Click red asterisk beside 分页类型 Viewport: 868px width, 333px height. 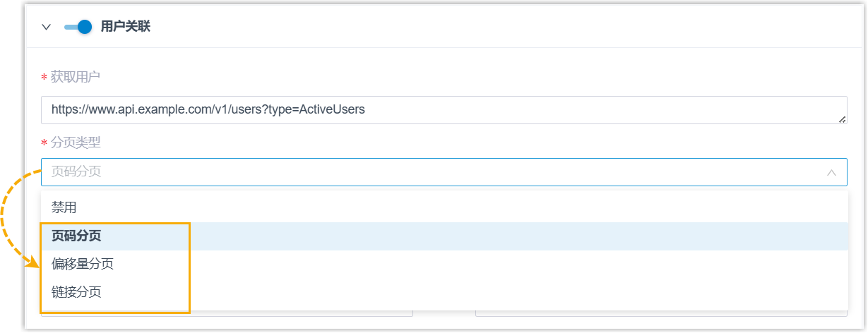coord(44,144)
